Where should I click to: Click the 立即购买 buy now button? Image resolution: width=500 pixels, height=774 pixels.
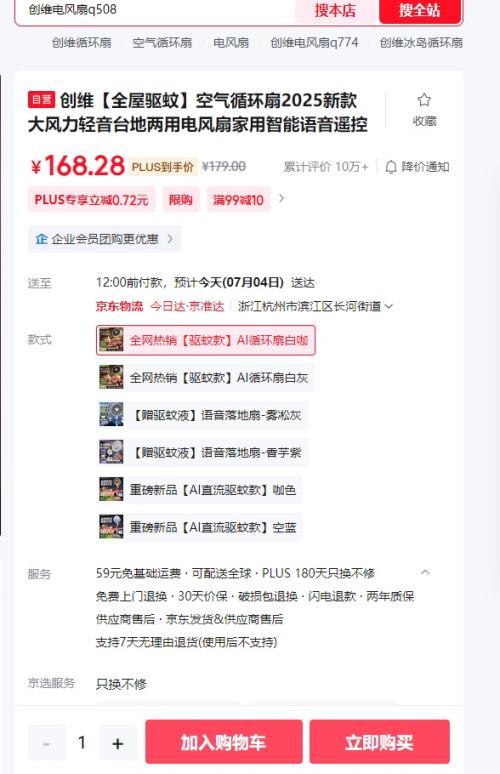[x=380, y=742]
